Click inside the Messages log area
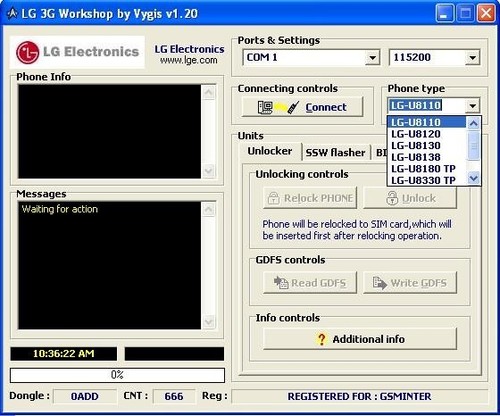This screenshot has height=416, width=500. click(110, 265)
